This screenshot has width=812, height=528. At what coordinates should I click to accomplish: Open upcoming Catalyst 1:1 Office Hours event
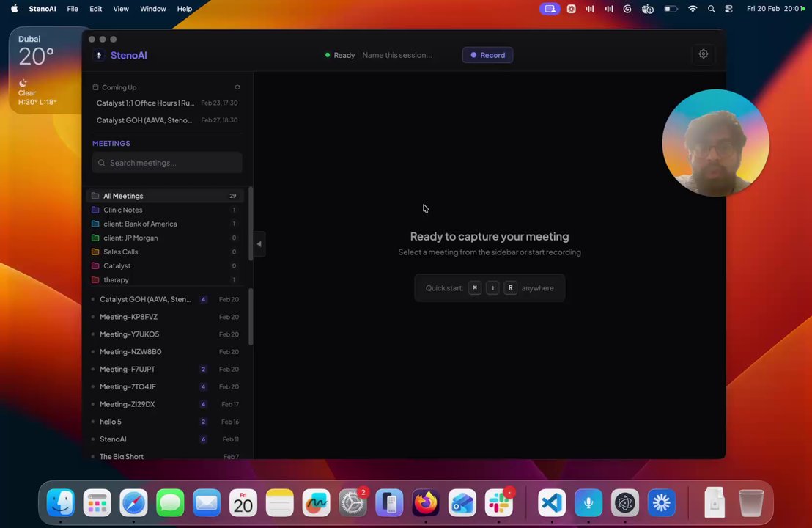167,103
